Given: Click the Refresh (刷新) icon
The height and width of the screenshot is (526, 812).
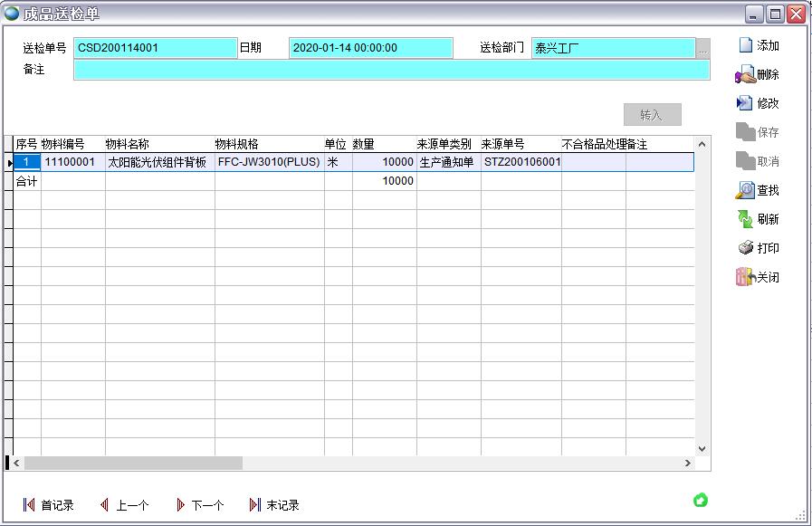Looking at the screenshot, I should point(745,219).
